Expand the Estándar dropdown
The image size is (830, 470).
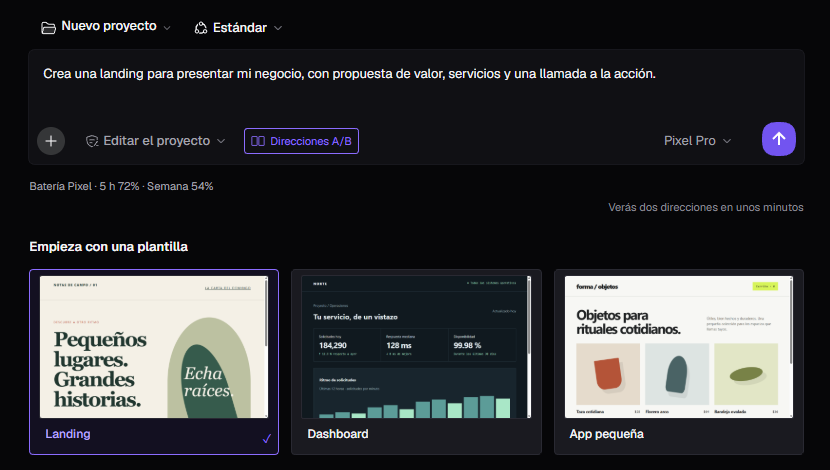(238, 28)
